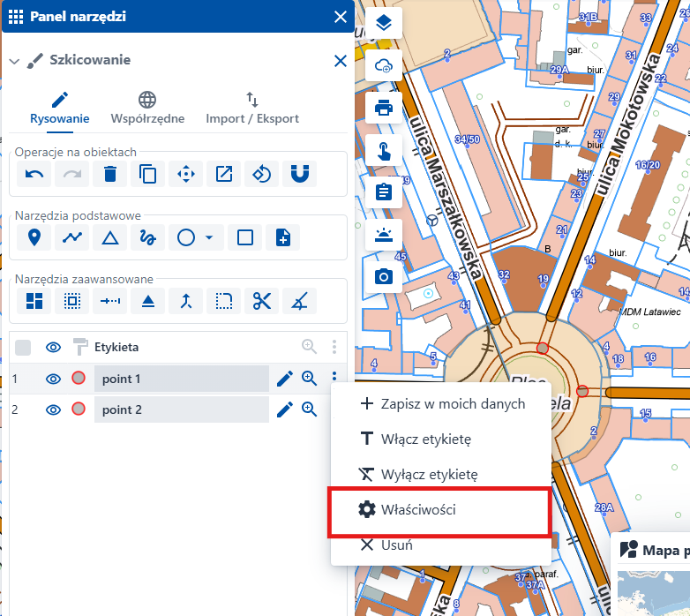Close the Szkicowanie section
Screen dimensions: 690x616
click(x=341, y=61)
